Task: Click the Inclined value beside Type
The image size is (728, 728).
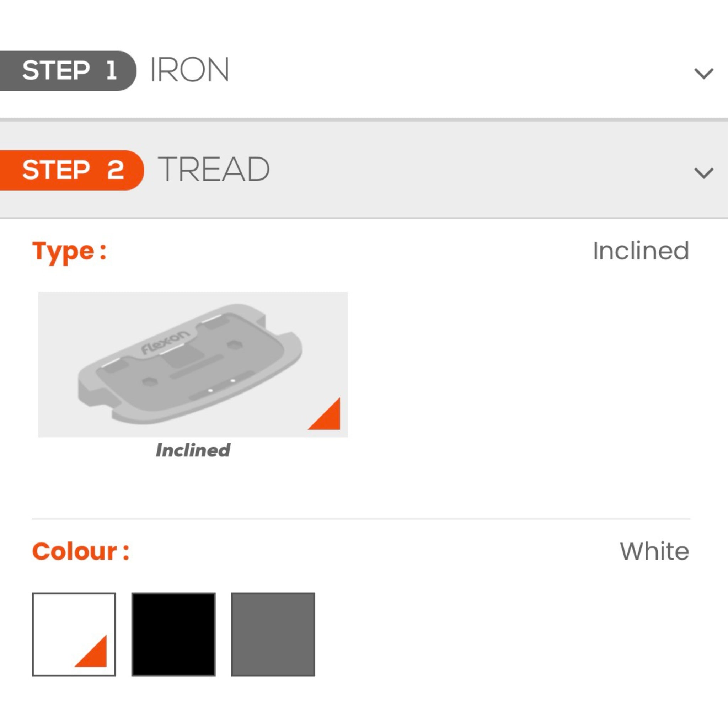Action: coord(641,251)
